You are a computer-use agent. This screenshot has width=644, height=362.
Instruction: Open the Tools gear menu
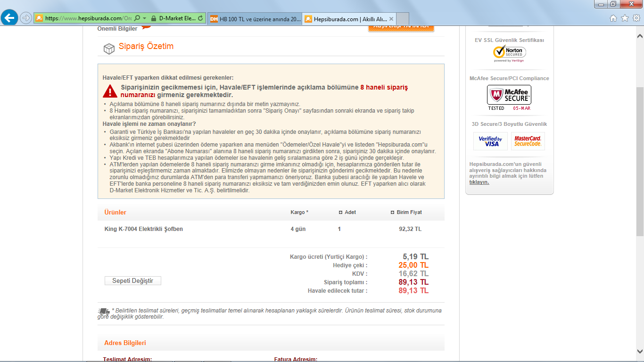[x=636, y=18]
